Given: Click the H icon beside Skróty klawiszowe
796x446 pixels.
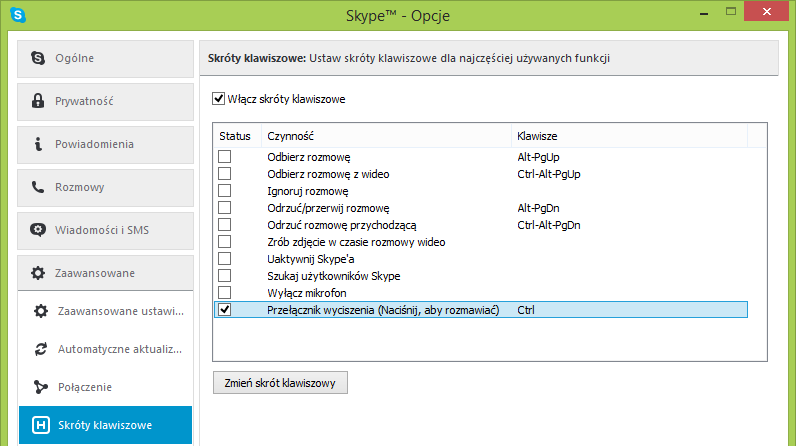Looking at the screenshot, I should coord(41,425).
